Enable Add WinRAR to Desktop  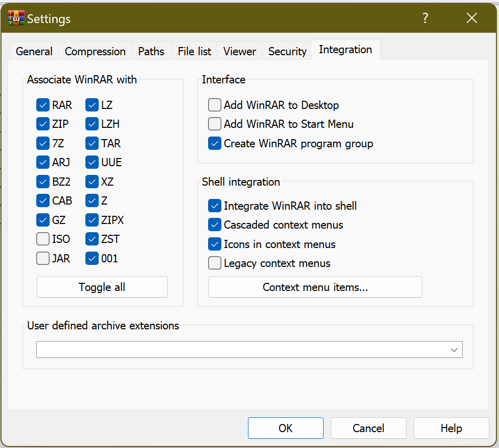pos(215,105)
